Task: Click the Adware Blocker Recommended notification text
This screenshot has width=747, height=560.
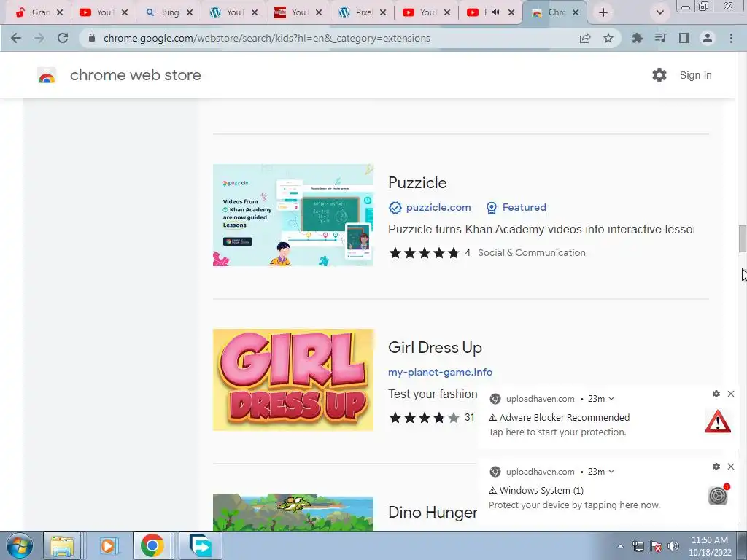Action: tap(565, 418)
